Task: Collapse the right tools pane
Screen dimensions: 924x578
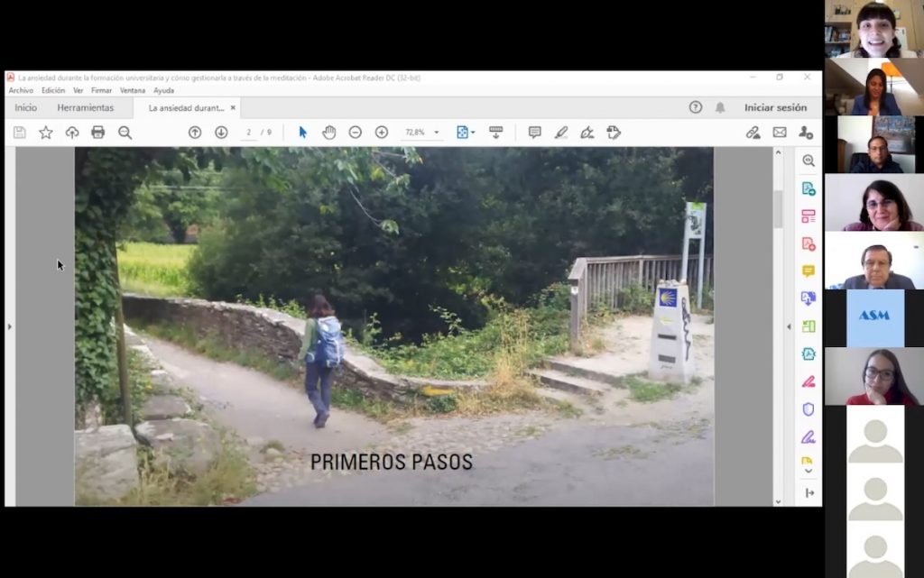Action: 789,326
